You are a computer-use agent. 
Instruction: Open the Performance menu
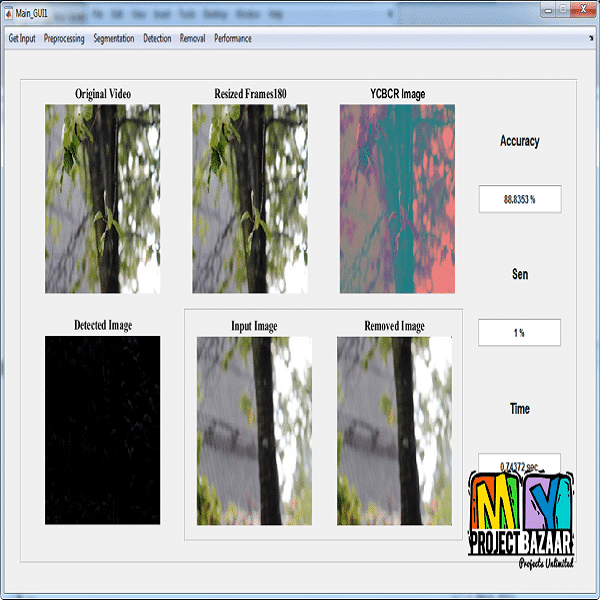tap(233, 38)
